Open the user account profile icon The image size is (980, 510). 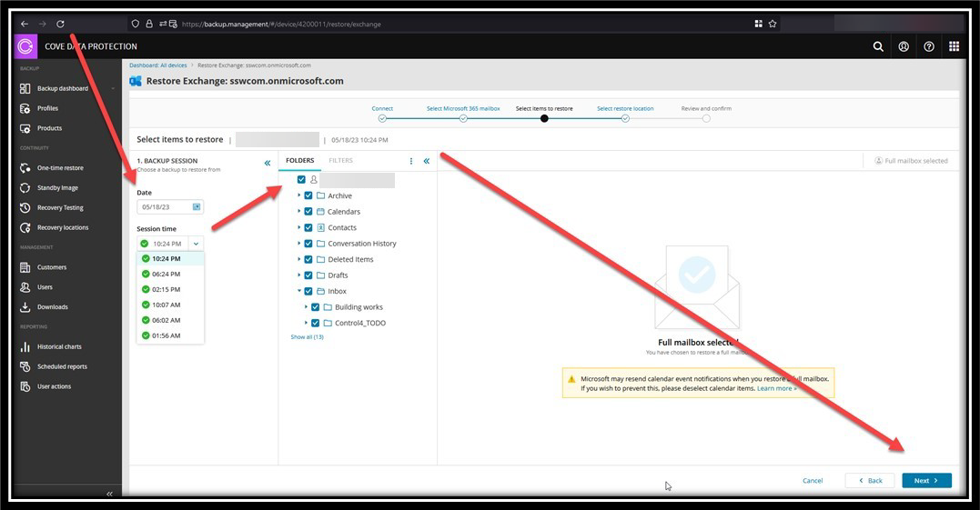pos(904,46)
